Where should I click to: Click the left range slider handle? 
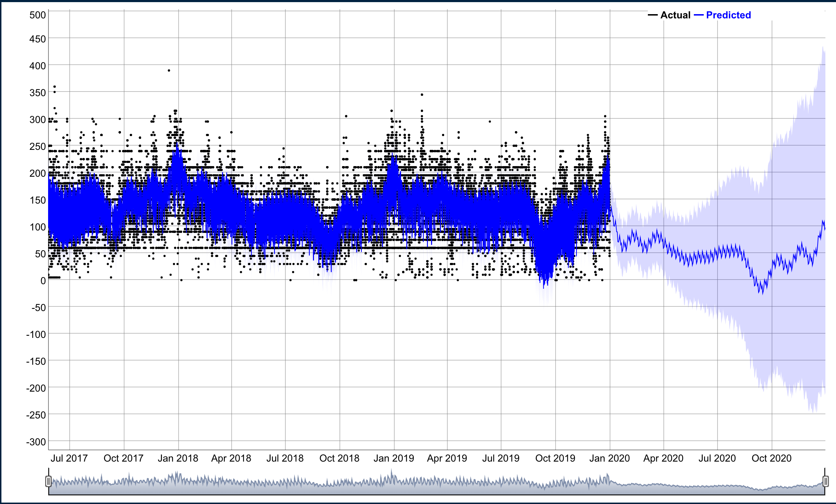click(x=49, y=481)
